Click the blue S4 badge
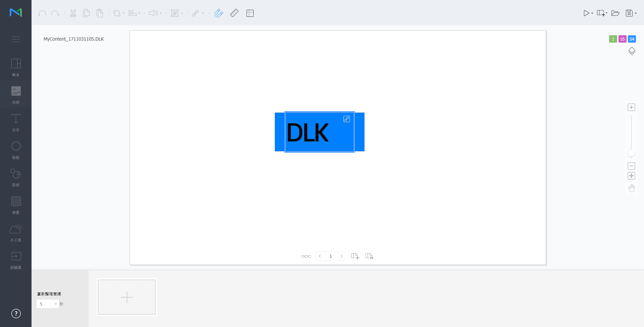644x327 pixels. [632, 39]
